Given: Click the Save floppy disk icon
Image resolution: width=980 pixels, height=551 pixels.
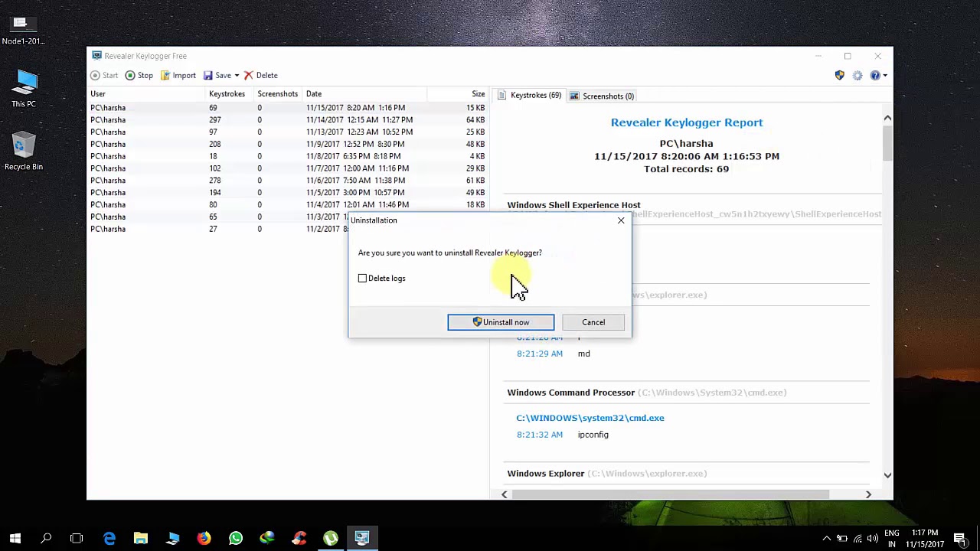Looking at the screenshot, I should pyautogui.click(x=208, y=75).
